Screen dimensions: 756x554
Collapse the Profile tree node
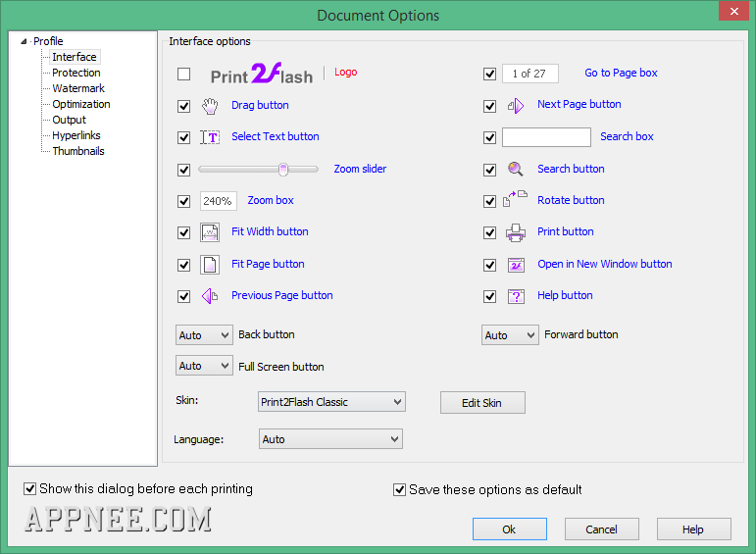coord(24,41)
